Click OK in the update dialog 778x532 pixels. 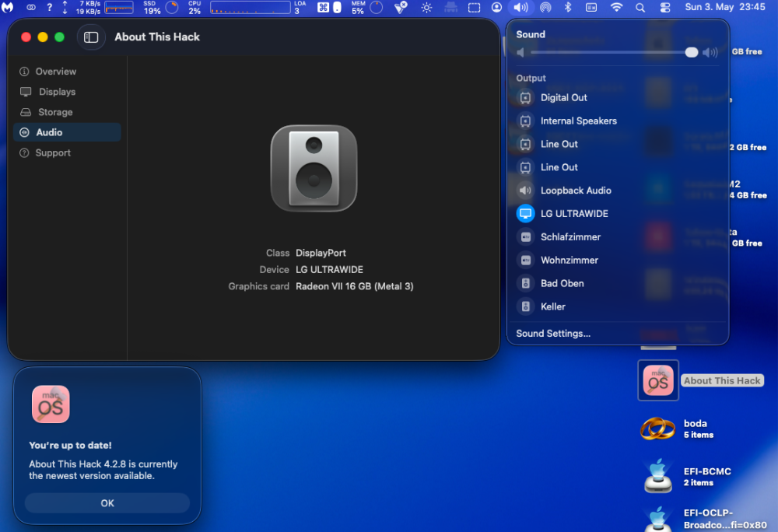click(107, 503)
